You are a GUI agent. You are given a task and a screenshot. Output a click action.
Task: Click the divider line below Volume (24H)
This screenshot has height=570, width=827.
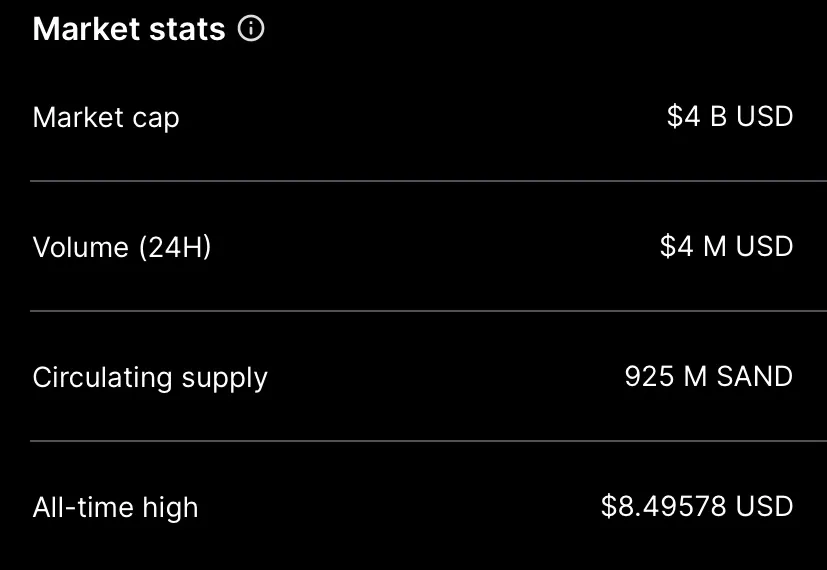[428, 311]
